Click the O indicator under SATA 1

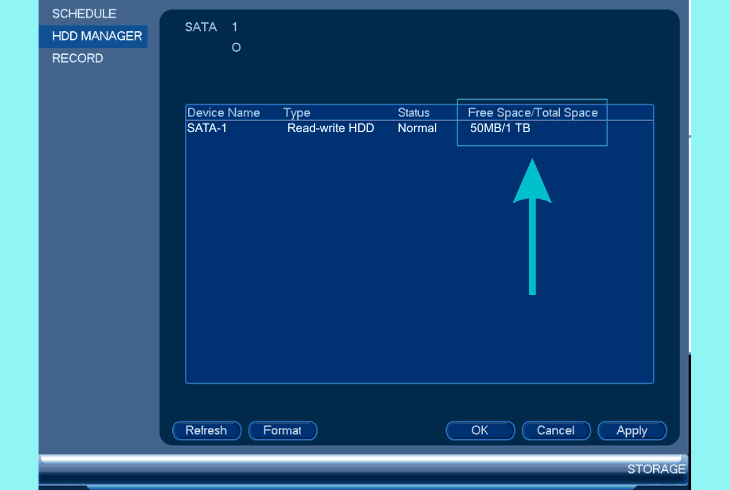(236, 48)
